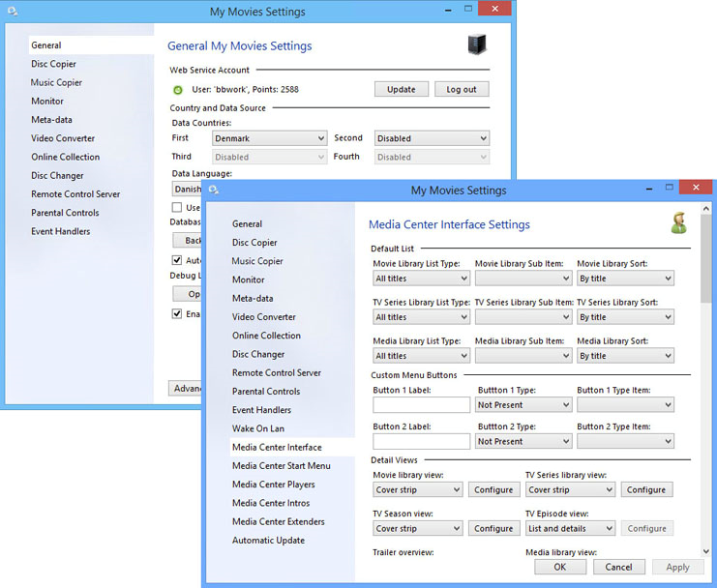
Task: Click Configure next to Movie library view
Action: click(x=493, y=489)
